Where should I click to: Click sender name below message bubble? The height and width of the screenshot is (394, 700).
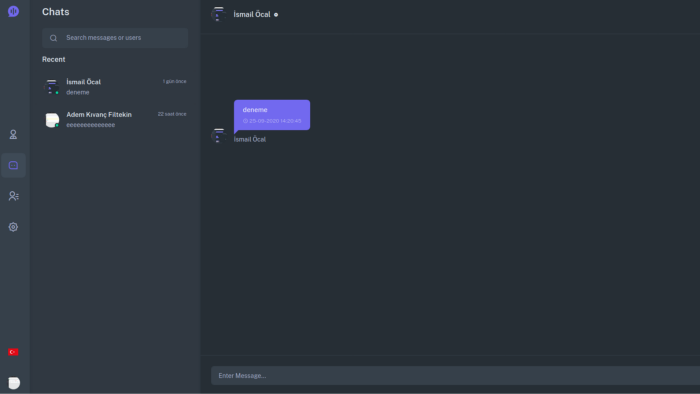coord(250,139)
